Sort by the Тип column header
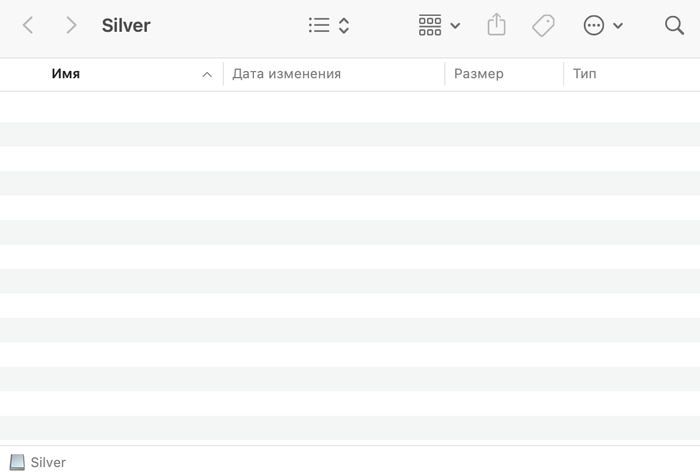 click(585, 74)
